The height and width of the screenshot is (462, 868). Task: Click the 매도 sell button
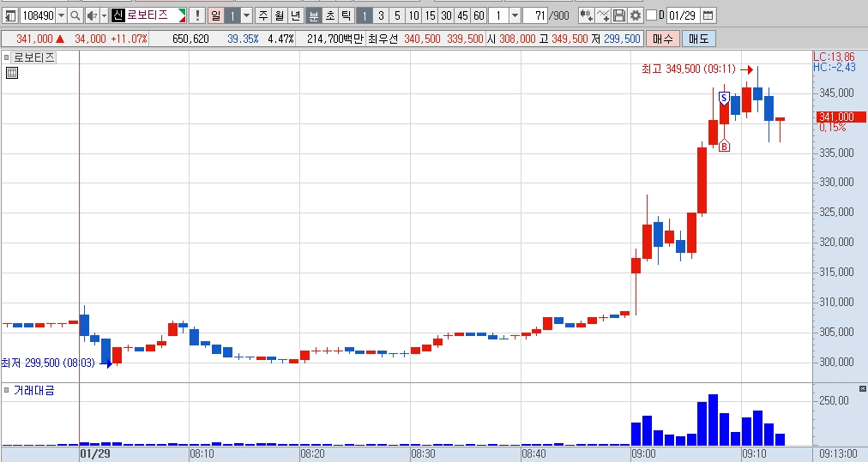(x=699, y=39)
